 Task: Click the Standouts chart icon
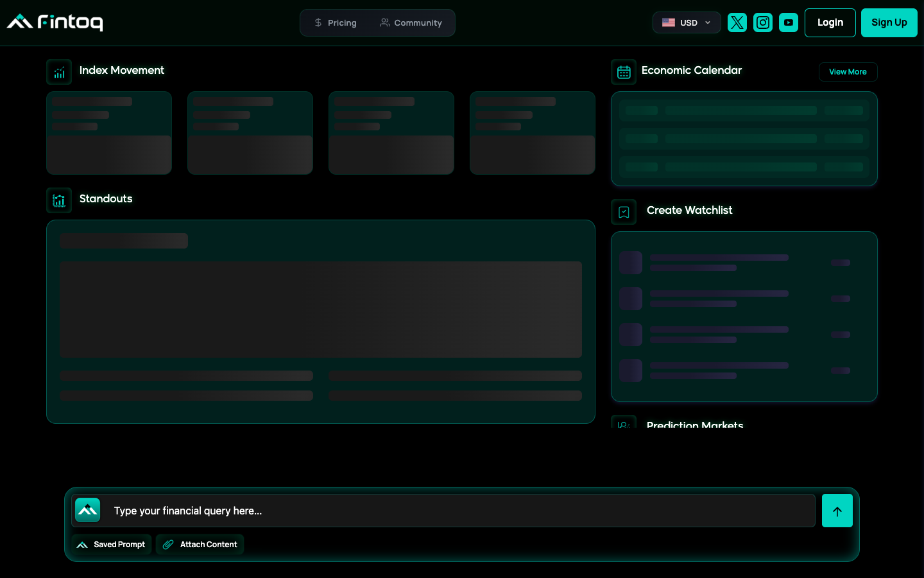click(59, 200)
